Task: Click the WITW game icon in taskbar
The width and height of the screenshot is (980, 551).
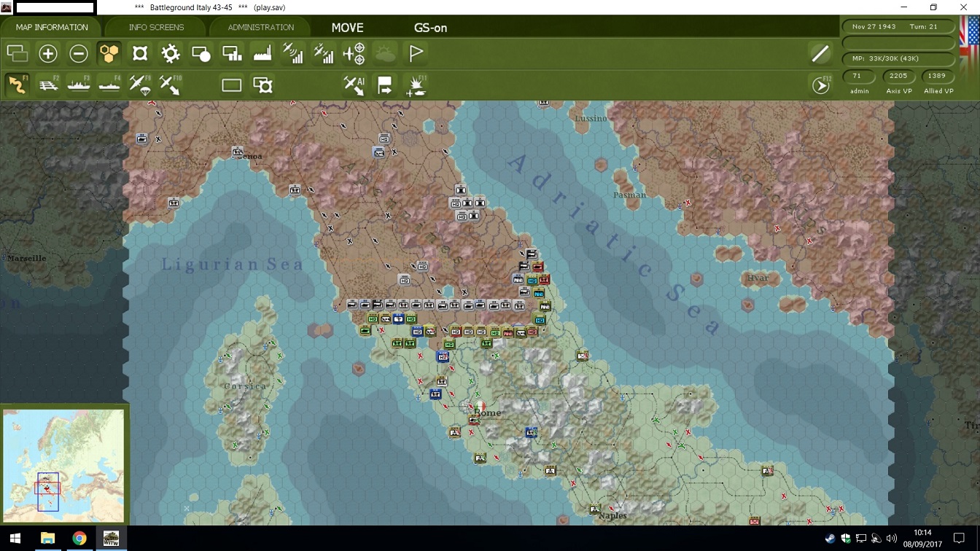Action: tap(112, 539)
